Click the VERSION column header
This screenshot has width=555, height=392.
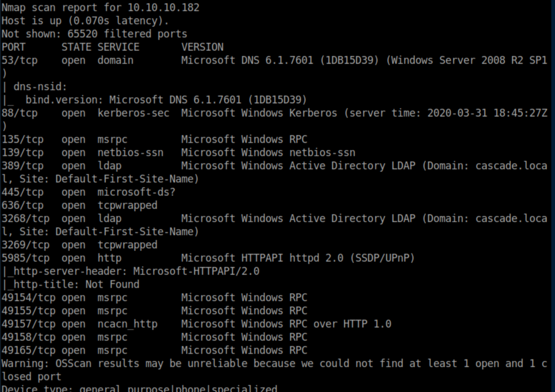[x=202, y=47]
